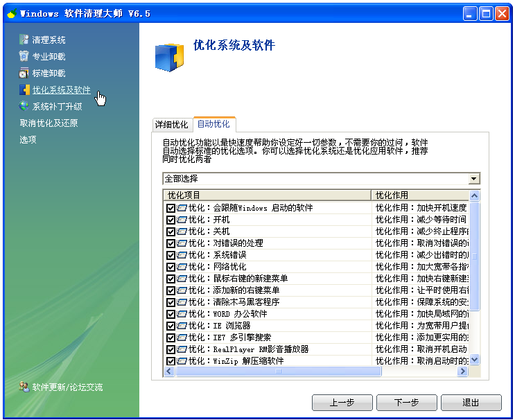
Task: Open 选项 in the sidebar
Action: pyautogui.click(x=28, y=139)
